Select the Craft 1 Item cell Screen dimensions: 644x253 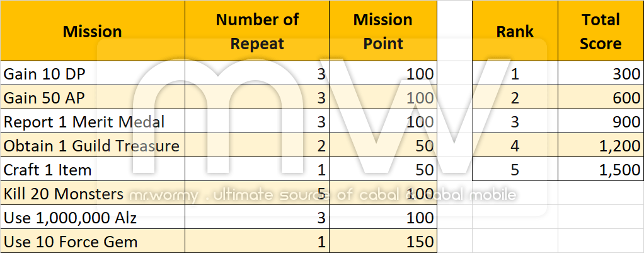pyautogui.click(x=93, y=170)
